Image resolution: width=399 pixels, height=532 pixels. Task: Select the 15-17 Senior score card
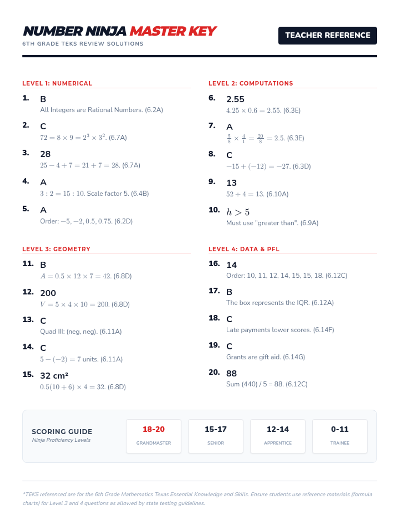[x=215, y=436]
